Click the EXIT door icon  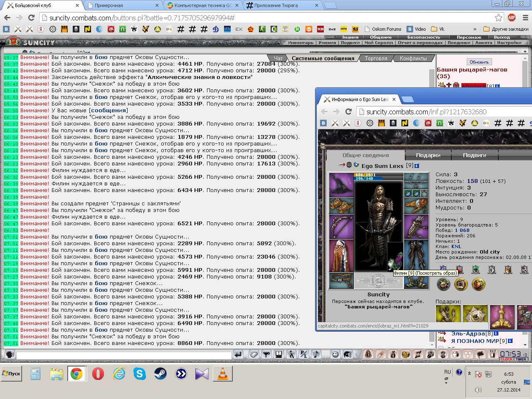493,354
